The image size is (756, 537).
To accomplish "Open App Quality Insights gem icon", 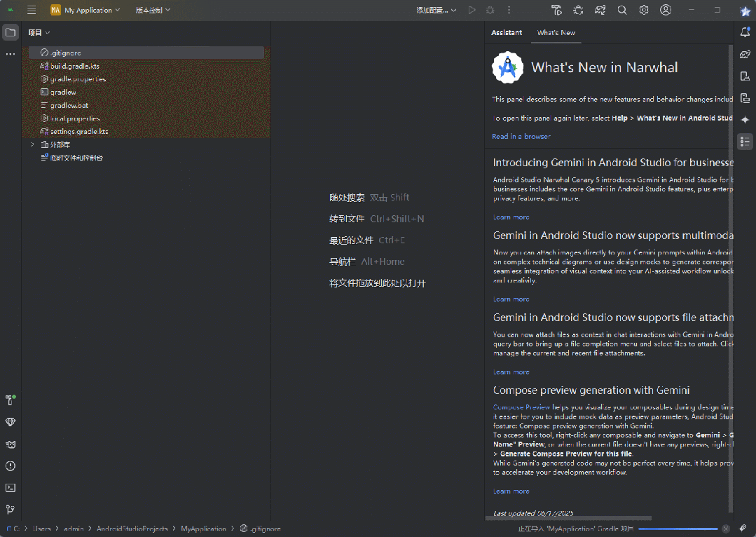I will (x=10, y=422).
